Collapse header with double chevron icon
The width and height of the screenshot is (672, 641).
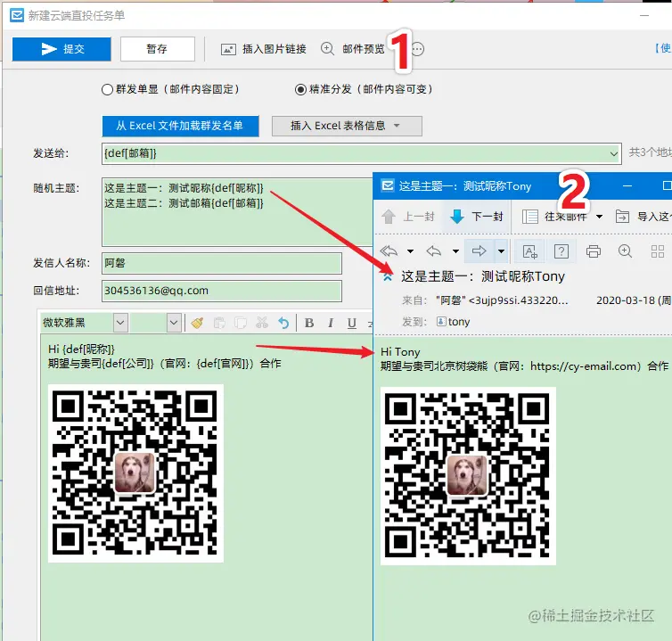coord(388,276)
